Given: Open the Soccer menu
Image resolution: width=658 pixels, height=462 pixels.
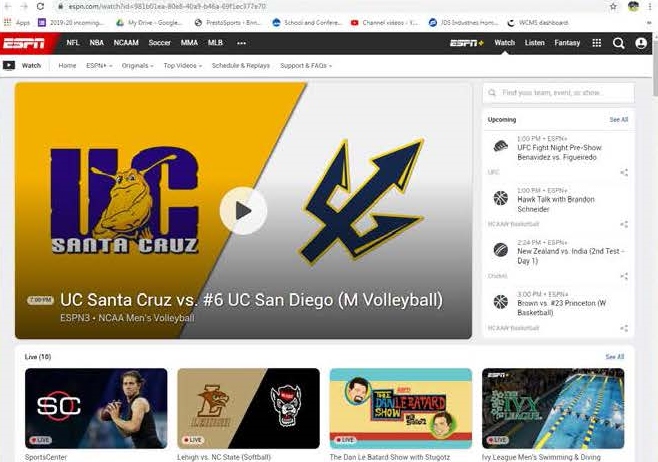Looking at the screenshot, I should point(159,43).
